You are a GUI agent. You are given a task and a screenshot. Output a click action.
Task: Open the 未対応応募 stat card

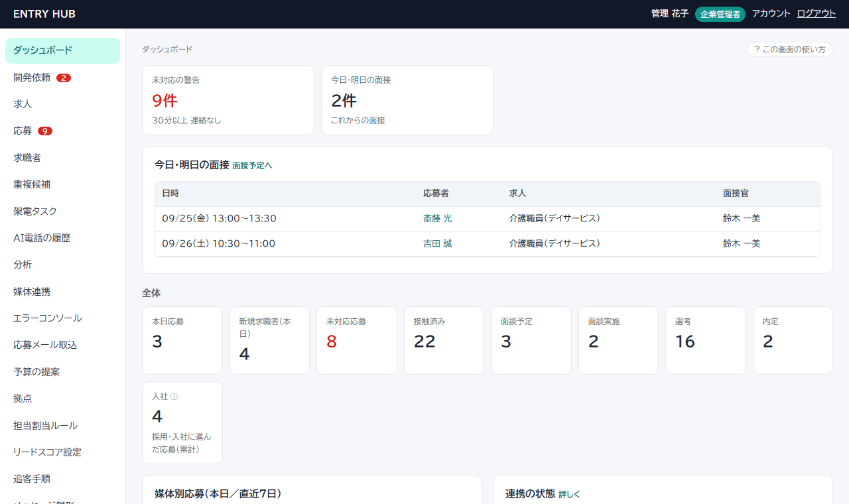tap(357, 340)
